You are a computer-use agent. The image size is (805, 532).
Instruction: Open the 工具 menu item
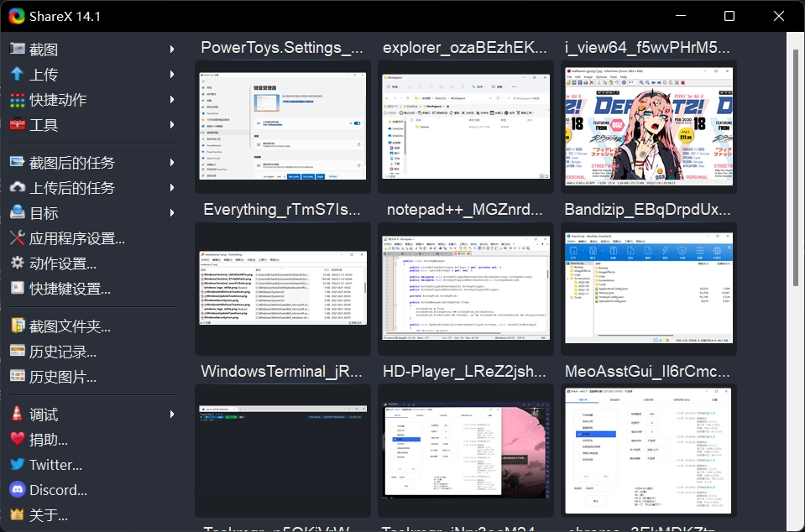coord(92,125)
